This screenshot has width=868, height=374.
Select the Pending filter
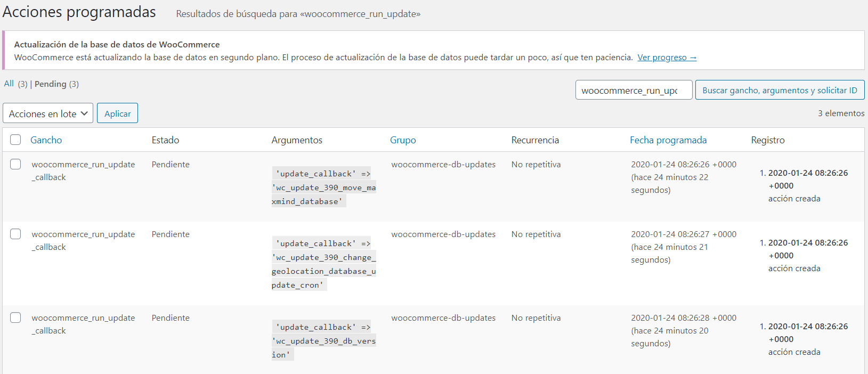[51, 84]
